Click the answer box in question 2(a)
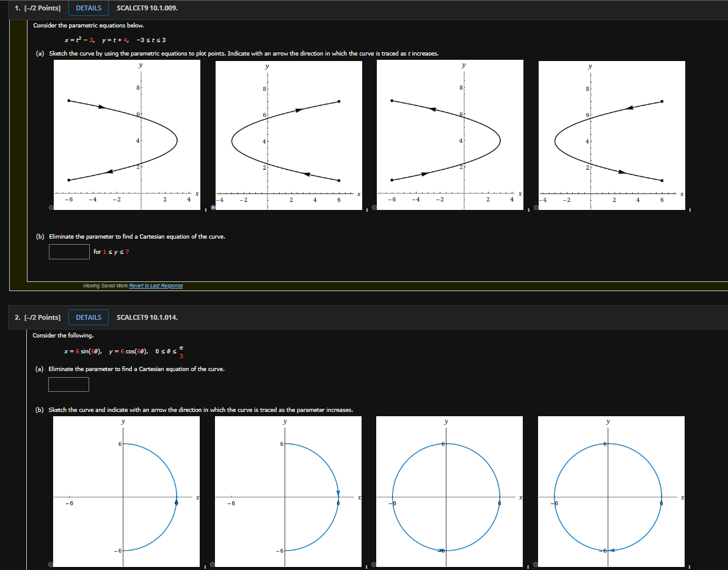This screenshot has height=570, width=728. coord(68,384)
